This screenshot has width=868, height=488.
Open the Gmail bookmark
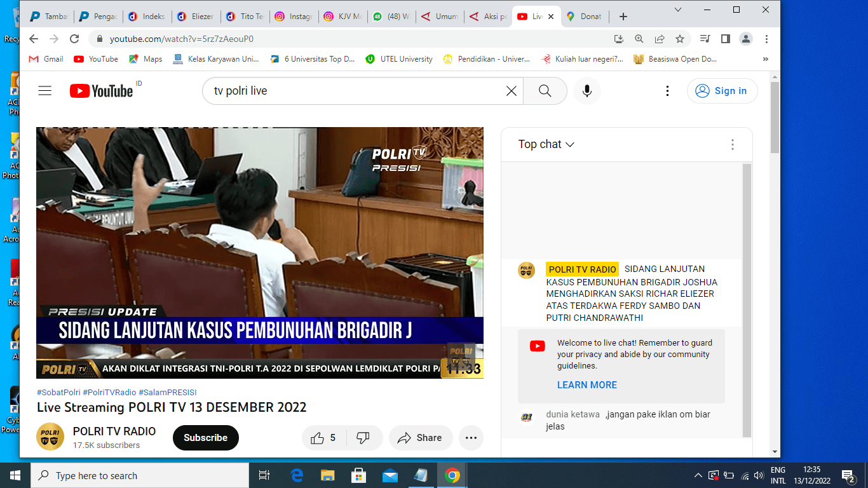pyautogui.click(x=46, y=59)
